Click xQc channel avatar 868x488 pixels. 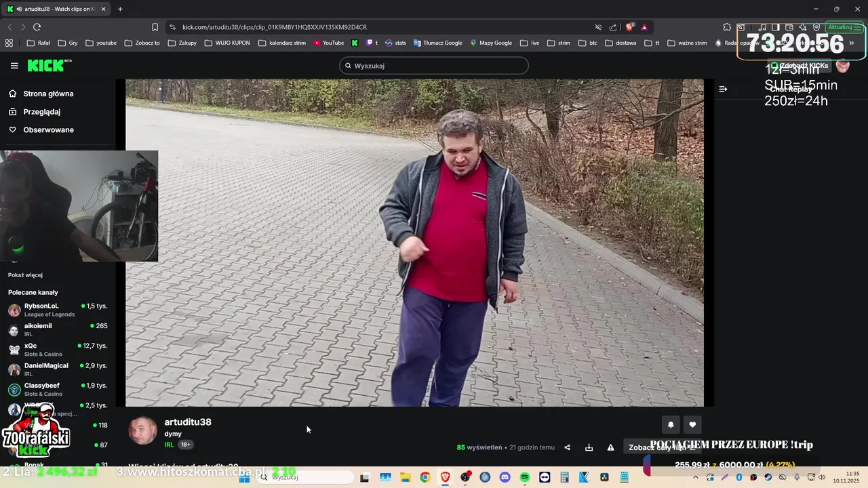point(14,350)
